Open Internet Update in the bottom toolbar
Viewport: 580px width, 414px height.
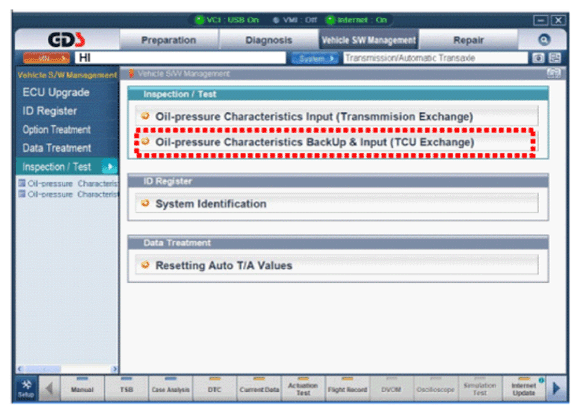pos(523,388)
